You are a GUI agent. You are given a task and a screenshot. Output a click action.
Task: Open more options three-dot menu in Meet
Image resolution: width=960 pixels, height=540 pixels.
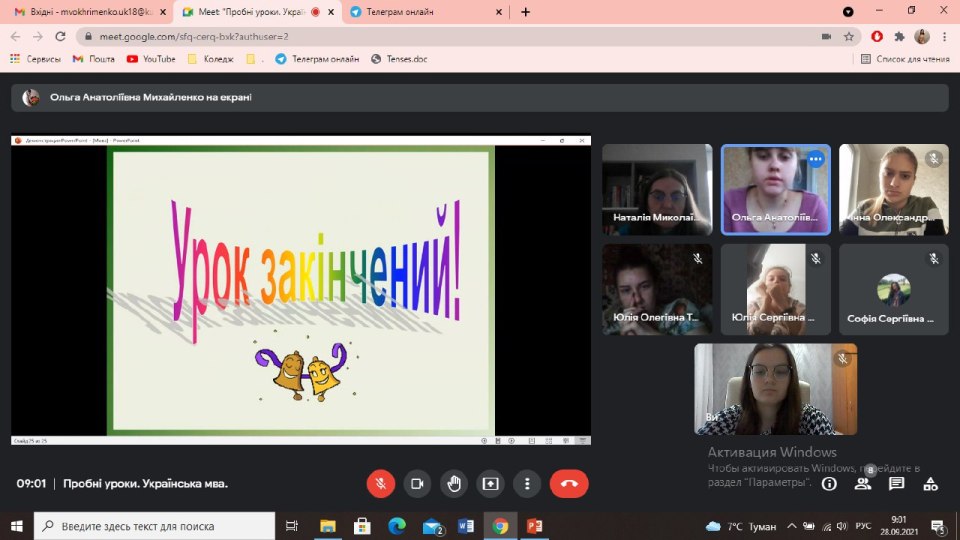coord(527,483)
